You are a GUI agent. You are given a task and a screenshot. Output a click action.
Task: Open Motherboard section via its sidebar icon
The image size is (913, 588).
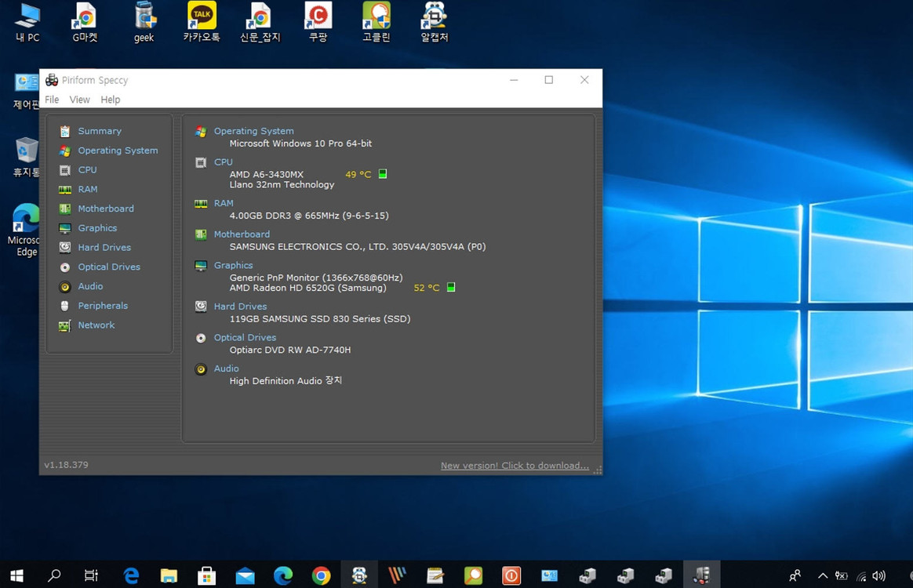[64, 209]
